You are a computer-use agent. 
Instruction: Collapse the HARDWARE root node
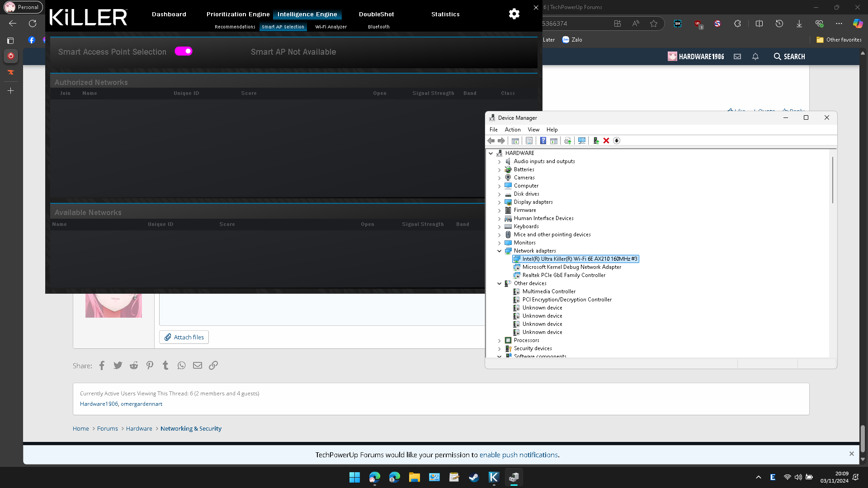pyautogui.click(x=491, y=153)
